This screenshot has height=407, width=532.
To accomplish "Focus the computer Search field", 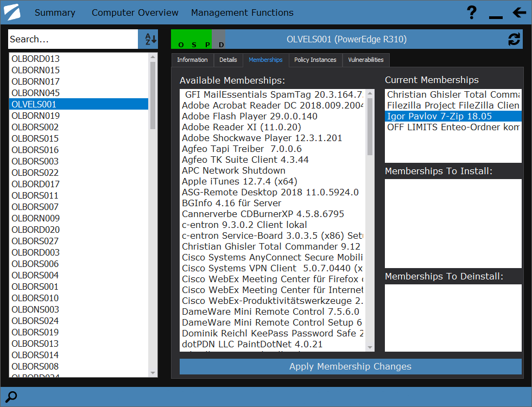I will (x=73, y=39).
